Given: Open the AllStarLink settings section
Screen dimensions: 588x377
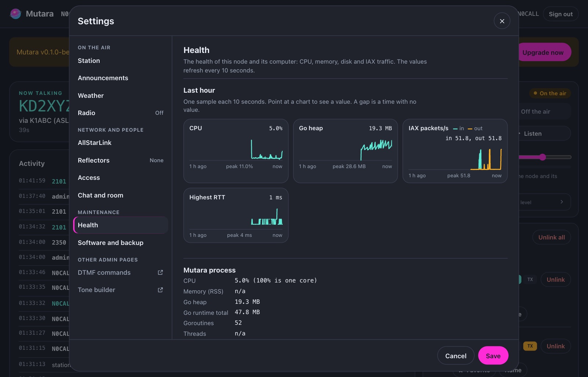Looking at the screenshot, I should pyautogui.click(x=121, y=143).
